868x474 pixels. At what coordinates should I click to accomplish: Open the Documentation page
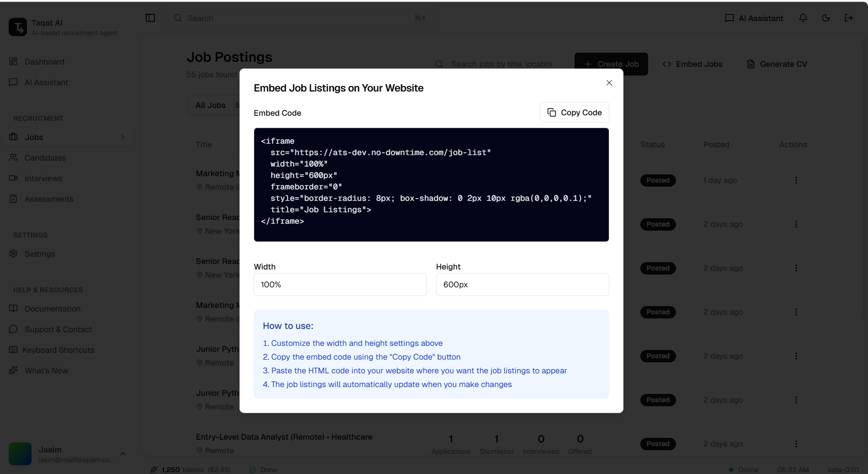point(52,309)
